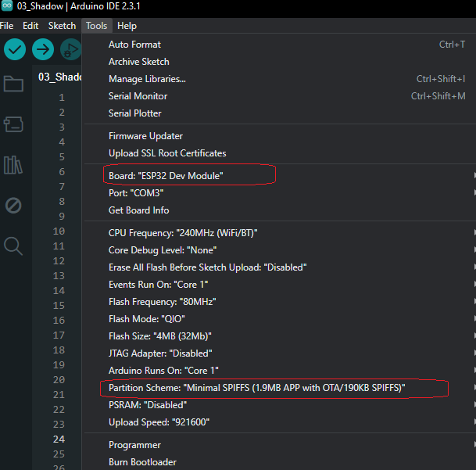This screenshot has height=470, width=476.
Task: Expand the Board "ESP32 Dev Module" submenu
Action: click(x=280, y=176)
